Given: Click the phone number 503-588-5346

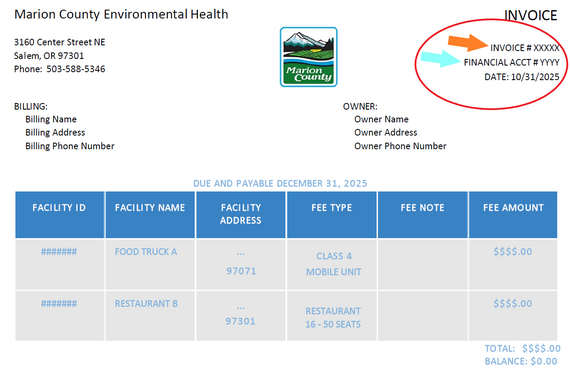Looking at the screenshot, I should [76, 69].
